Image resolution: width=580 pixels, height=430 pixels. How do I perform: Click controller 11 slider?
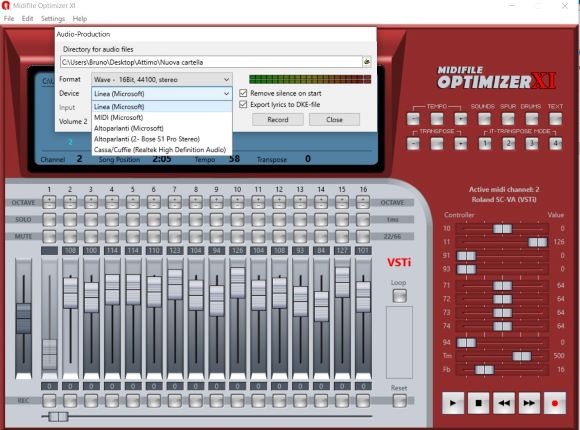coord(537,242)
